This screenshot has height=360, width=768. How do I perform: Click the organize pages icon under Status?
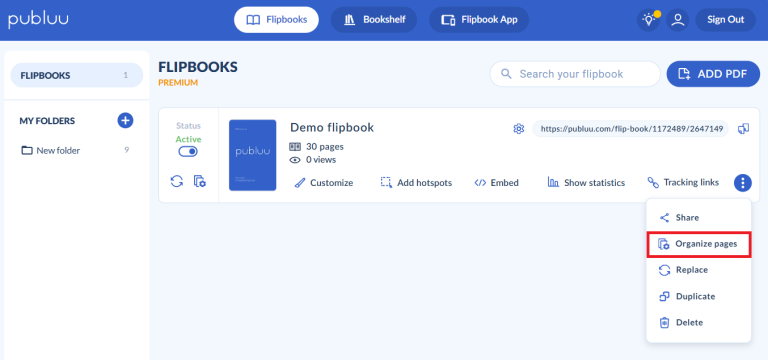tap(200, 181)
